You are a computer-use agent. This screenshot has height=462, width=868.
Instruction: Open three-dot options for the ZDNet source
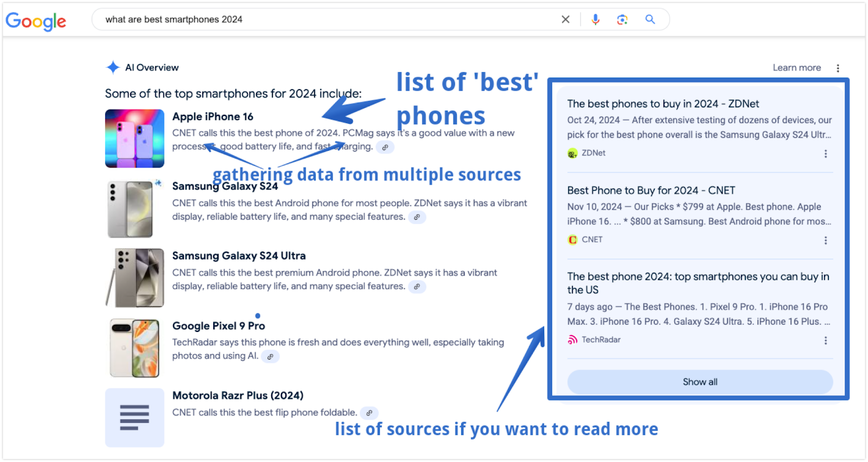click(x=826, y=154)
